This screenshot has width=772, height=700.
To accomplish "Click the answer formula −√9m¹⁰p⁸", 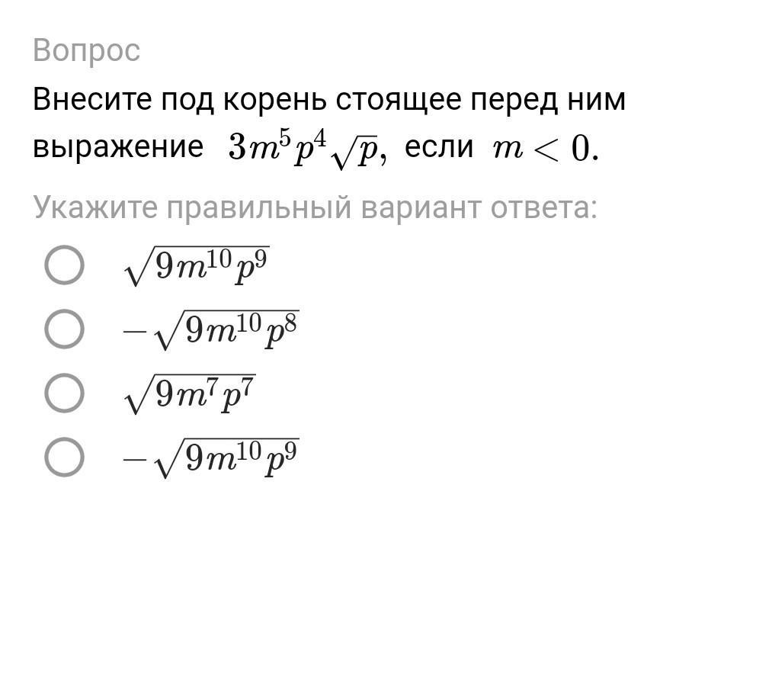I will tap(211, 330).
